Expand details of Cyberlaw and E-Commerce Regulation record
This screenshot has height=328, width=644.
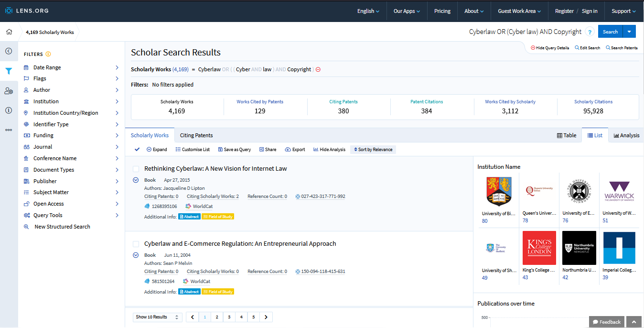coord(136,255)
